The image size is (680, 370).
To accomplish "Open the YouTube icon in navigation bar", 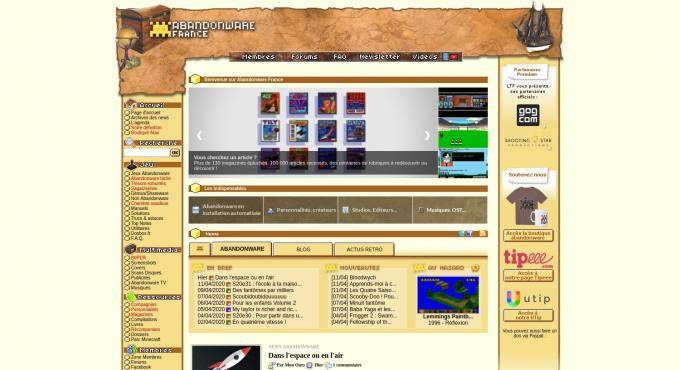I will click(x=454, y=57).
